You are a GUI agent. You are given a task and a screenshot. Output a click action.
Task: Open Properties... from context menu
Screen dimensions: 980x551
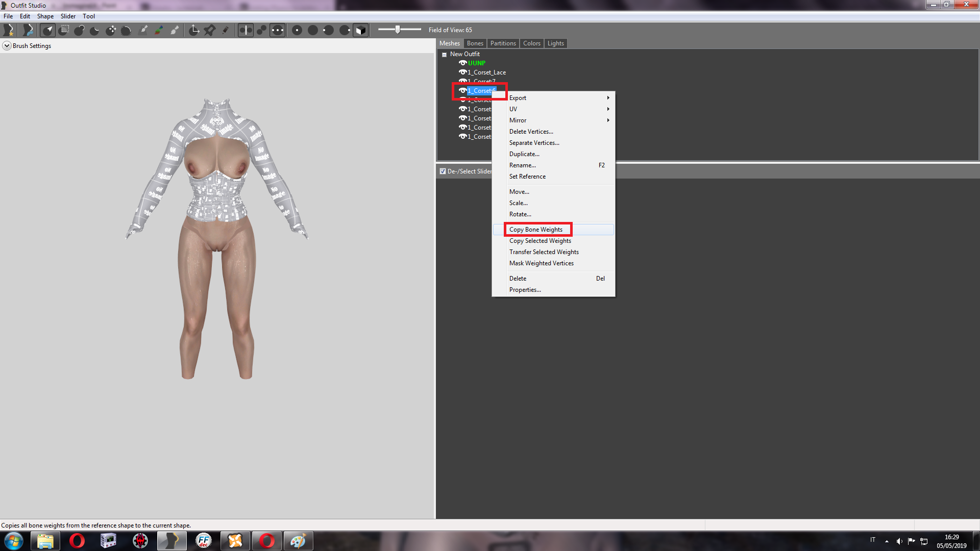click(553, 290)
